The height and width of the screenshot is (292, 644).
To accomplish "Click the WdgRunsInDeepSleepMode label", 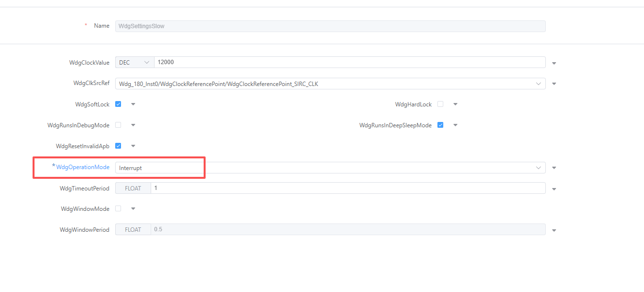I will point(396,125).
